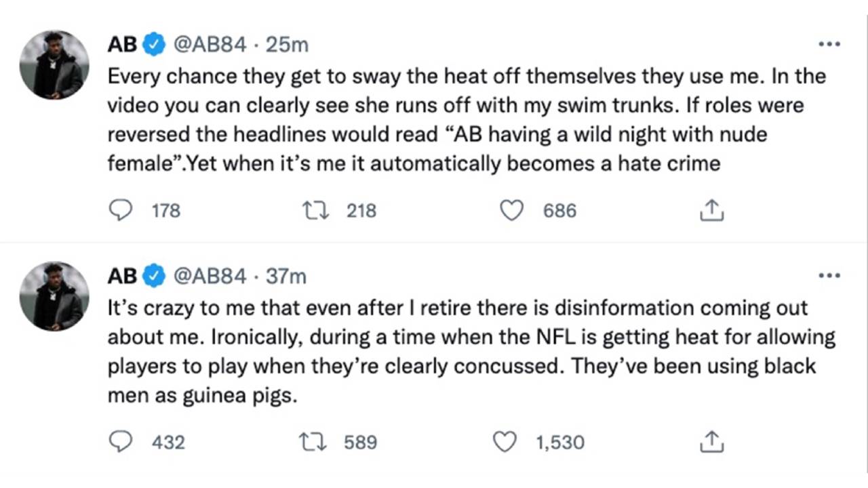
Task: Share the tweet posted 25m ago
Action: pos(711,211)
